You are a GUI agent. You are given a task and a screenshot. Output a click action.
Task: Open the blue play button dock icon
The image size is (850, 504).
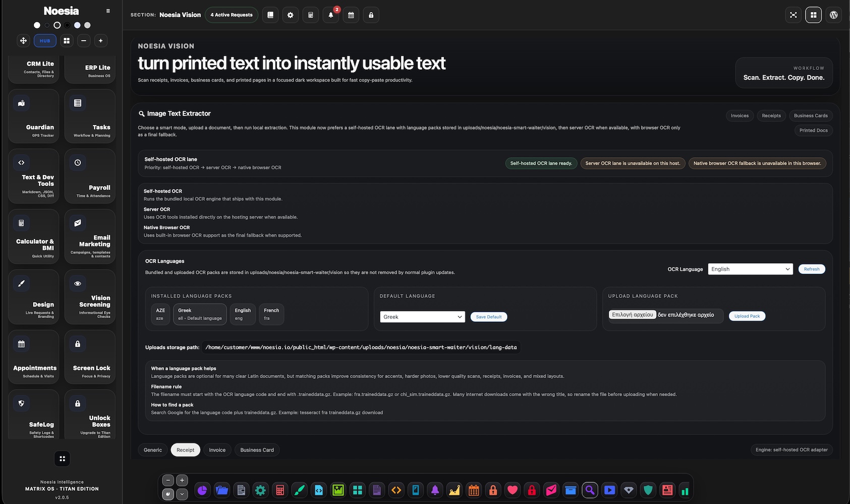(609, 490)
